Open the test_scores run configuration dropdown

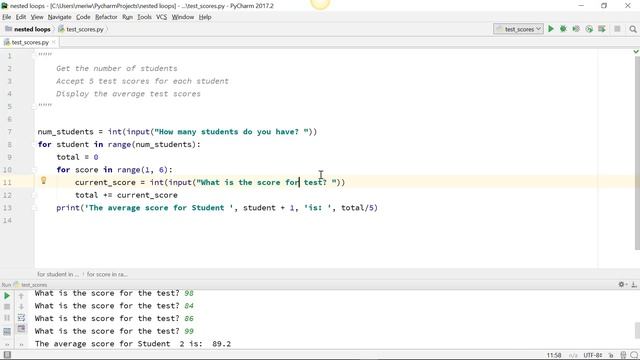[518, 29]
